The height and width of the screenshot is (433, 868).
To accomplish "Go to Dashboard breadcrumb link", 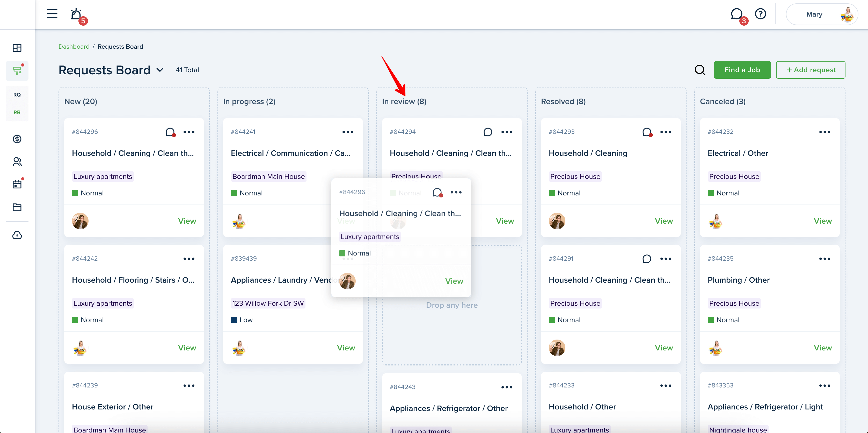I will [x=74, y=47].
